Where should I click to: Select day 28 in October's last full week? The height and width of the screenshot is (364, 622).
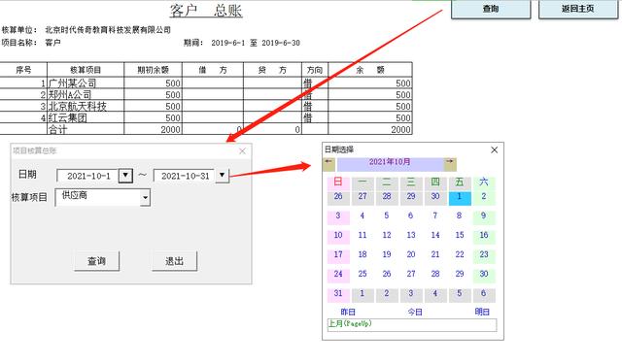pyautogui.click(x=435, y=275)
